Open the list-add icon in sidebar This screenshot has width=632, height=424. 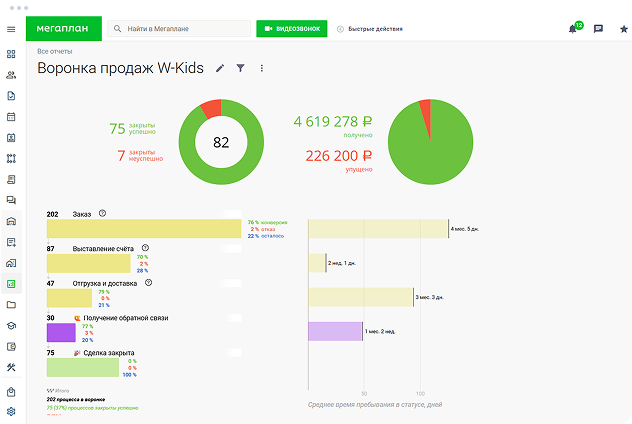coord(11,242)
